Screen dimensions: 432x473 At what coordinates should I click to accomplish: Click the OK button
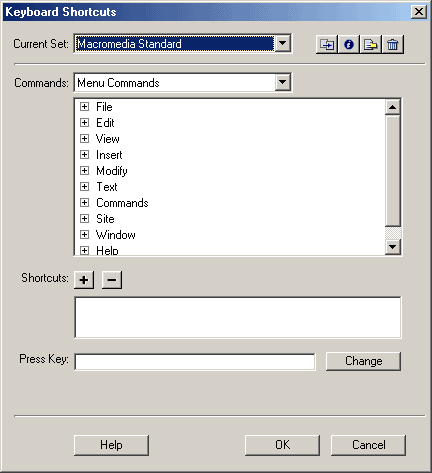[x=282, y=445]
